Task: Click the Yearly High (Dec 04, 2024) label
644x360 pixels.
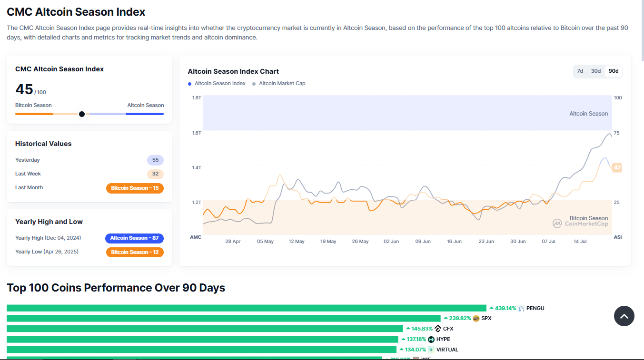Action: 48,238
